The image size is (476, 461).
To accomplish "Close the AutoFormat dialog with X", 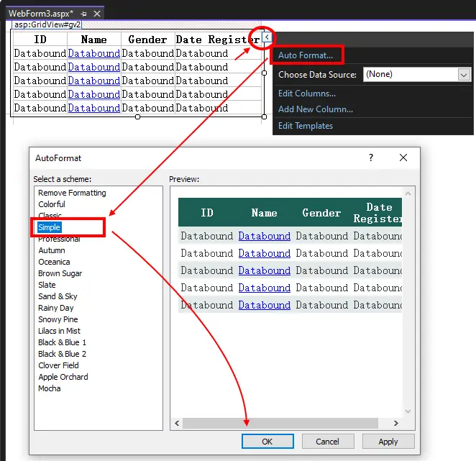I will pyautogui.click(x=403, y=158).
